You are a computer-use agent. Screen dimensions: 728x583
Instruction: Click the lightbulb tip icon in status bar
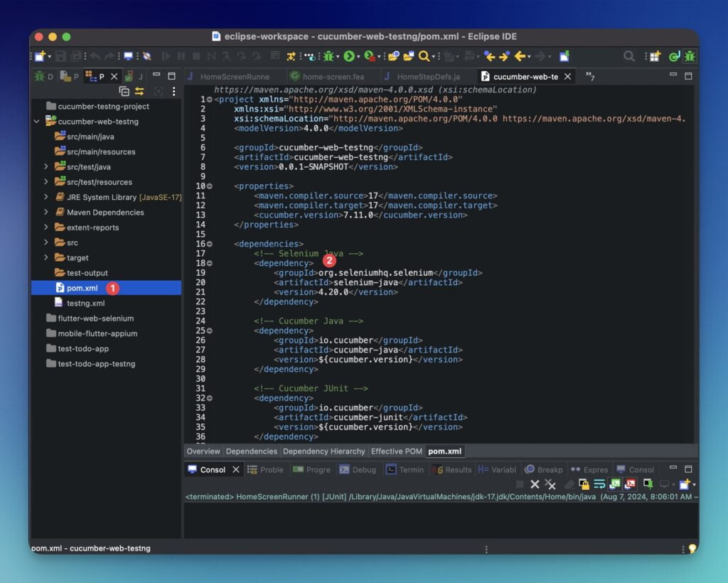pos(692,548)
